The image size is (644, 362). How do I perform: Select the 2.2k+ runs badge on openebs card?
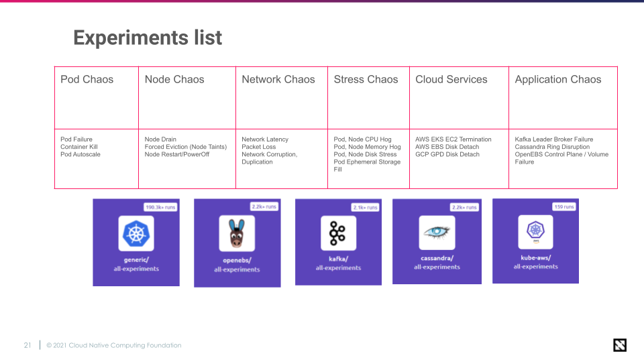pyautogui.click(x=264, y=206)
